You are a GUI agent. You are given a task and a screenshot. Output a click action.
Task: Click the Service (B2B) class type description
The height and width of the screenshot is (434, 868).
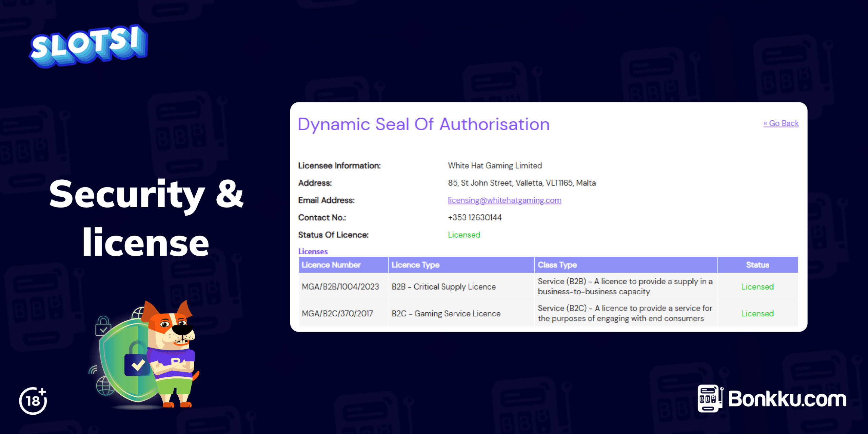point(625,287)
